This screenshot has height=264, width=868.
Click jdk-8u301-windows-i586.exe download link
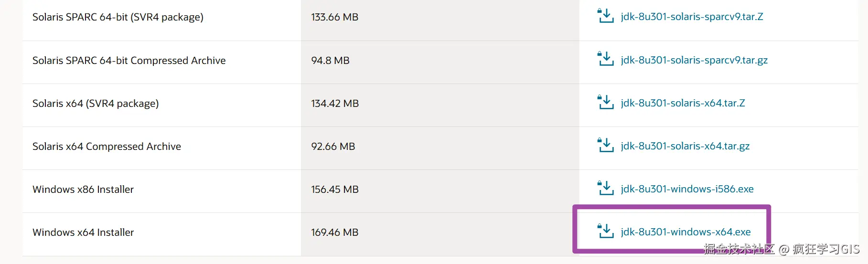[x=687, y=189]
